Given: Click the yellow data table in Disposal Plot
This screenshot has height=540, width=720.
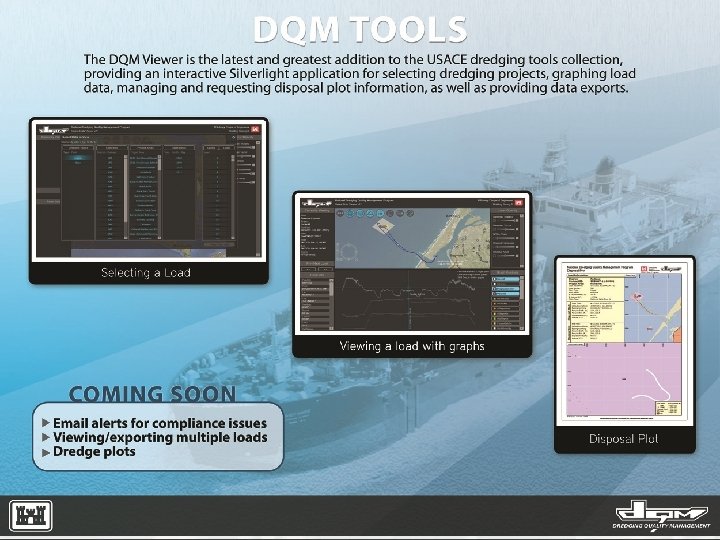Looking at the screenshot, I should [596, 309].
